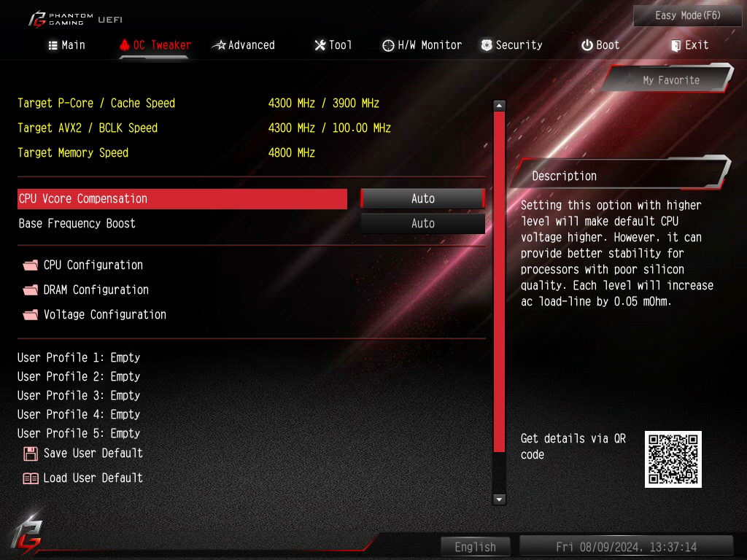Image resolution: width=747 pixels, height=560 pixels.
Task: Open the CPU Configuration folder icon
Action: click(31, 265)
